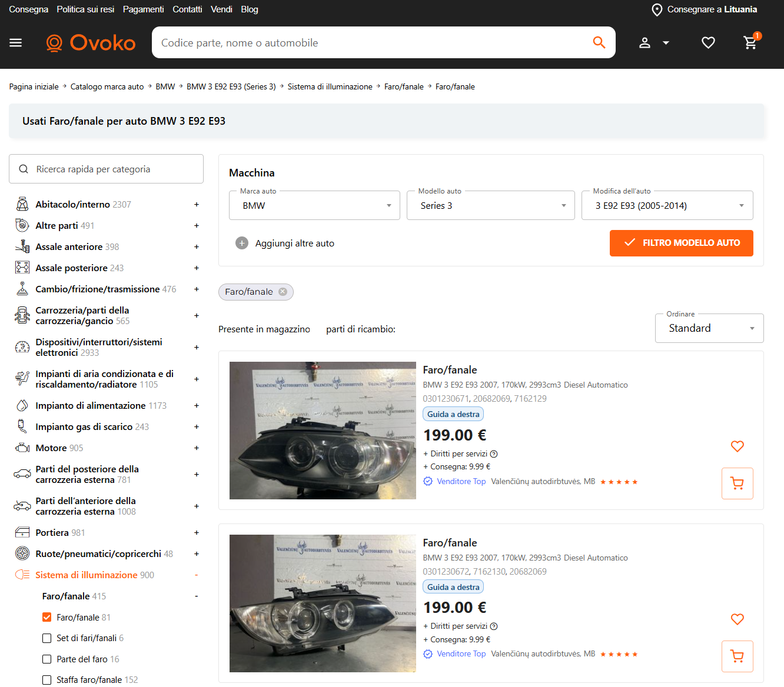Click the Carrozzeria/parti della carrozzeria icon
Viewport: 784px width, 687px height.
[22, 316]
